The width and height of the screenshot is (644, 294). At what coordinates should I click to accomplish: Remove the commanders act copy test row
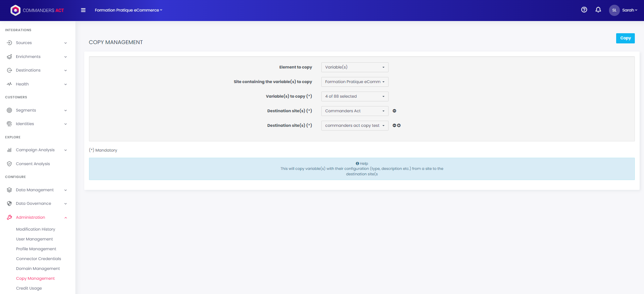click(394, 125)
